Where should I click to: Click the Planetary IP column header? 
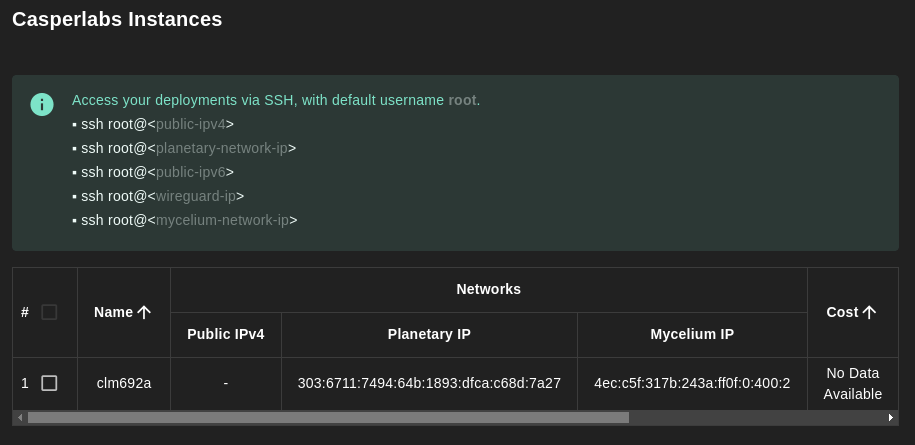click(x=429, y=334)
